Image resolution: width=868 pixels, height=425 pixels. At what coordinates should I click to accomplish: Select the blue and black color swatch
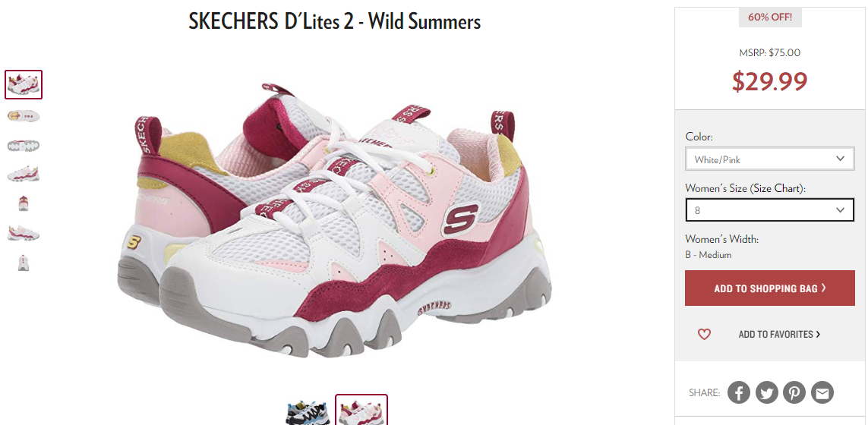coord(308,412)
